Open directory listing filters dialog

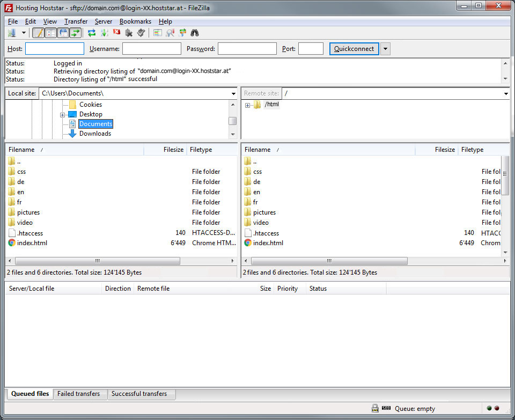pos(158,33)
